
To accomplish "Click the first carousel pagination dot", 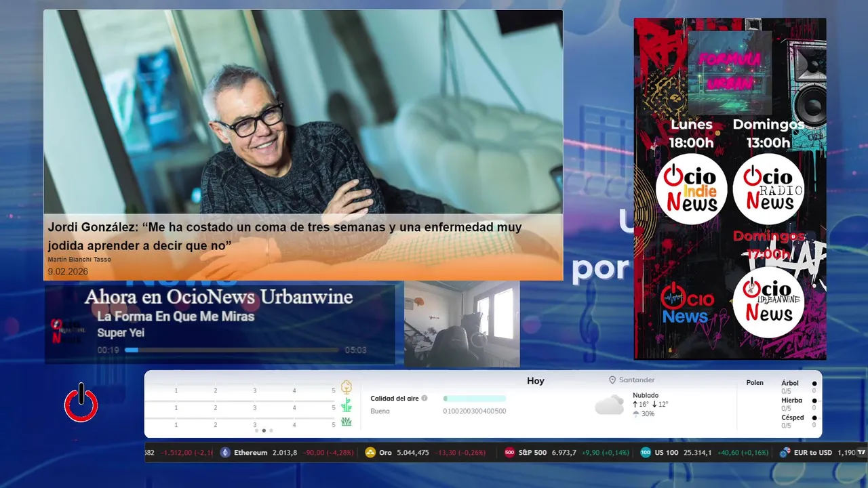I will [256, 430].
